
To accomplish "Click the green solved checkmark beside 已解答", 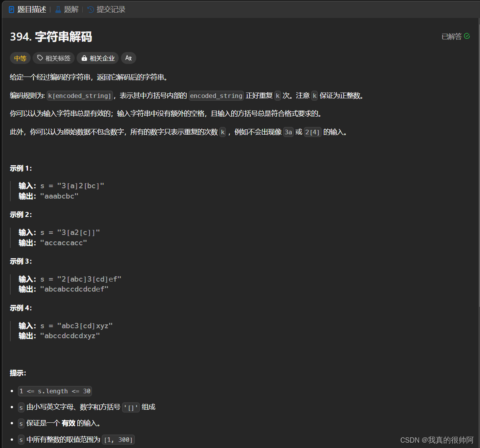I will (467, 36).
